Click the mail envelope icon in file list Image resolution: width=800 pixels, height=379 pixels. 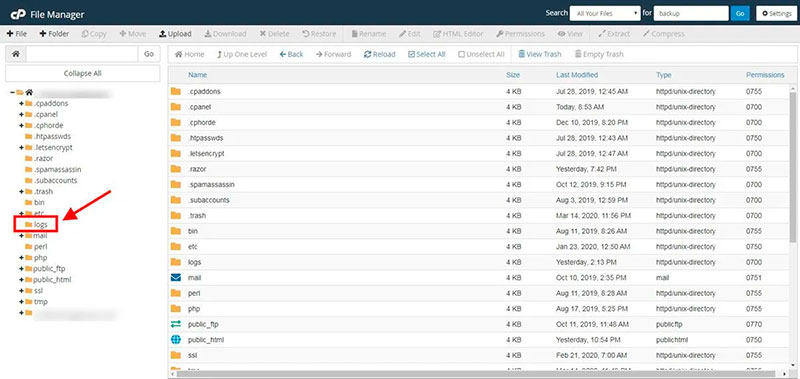(176, 278)
